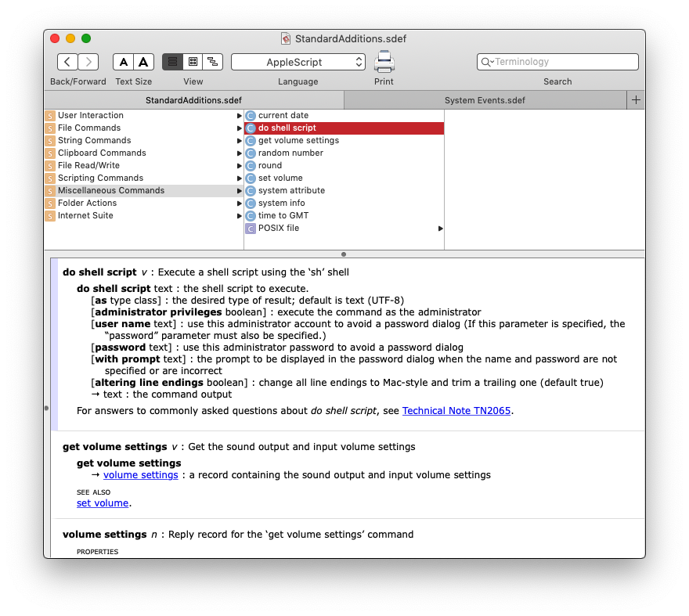Expand arrow for Clipboard Commands
Image resolution: width=689 pixels, height=616 pixels.
coord(239,153)
